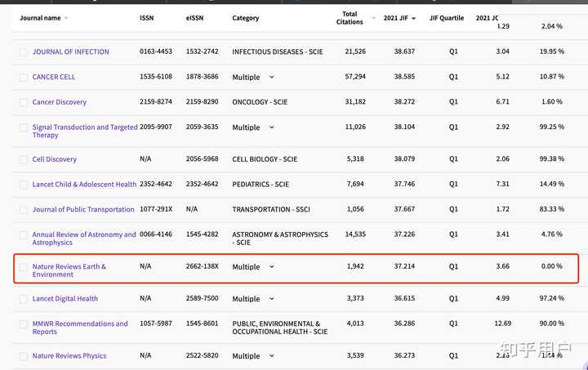Open Lancet Child & Adolescent Health link
588x370 pixels.
[84, 185]
